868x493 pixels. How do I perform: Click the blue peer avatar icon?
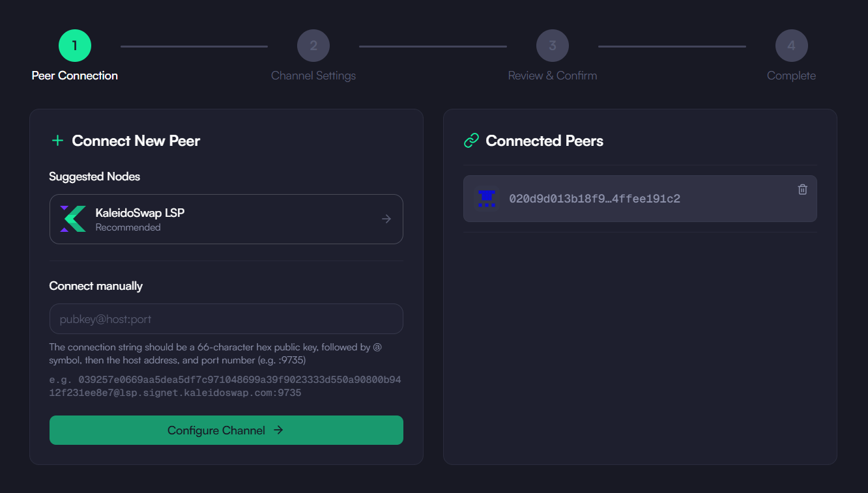(486, 199)
